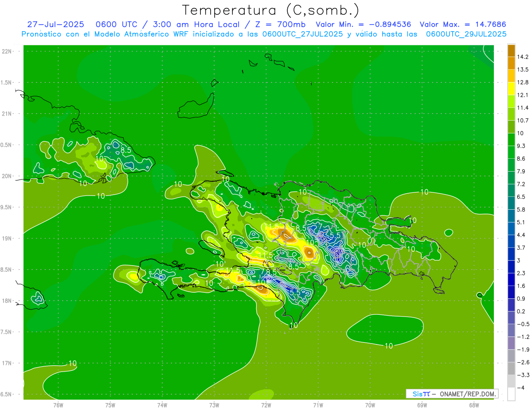
Task: Click the 'Temperatura (C,somb.)' chart title
Action: coord(270,10)
